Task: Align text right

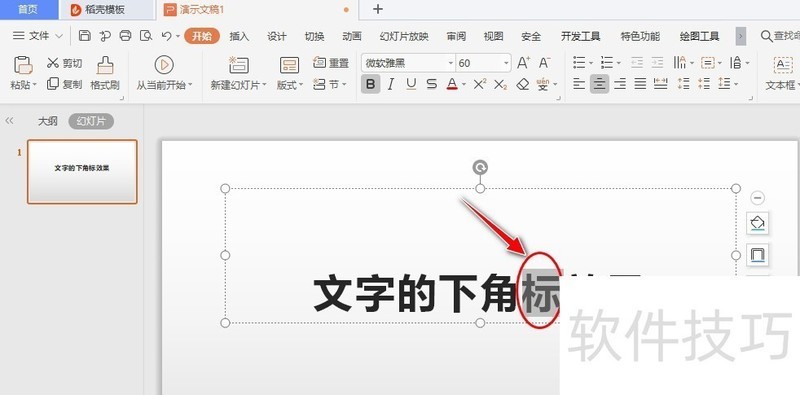Action: pyautogui.click(x=620, y=84)
